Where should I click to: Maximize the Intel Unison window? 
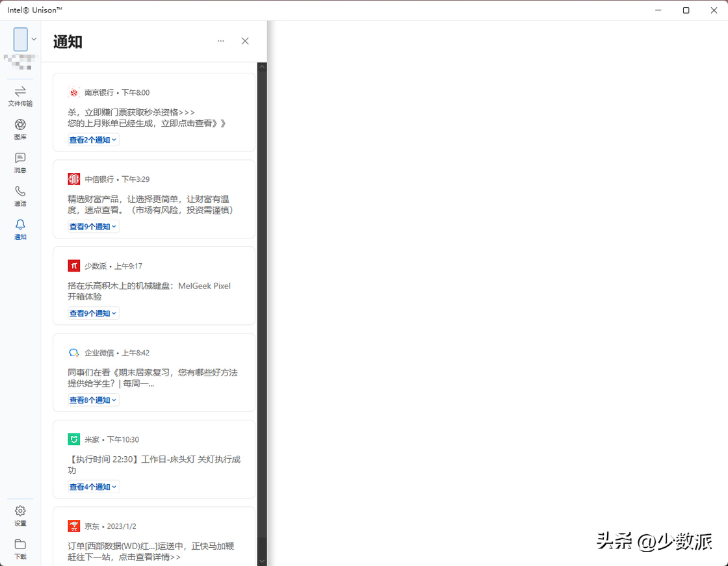coord(686,10)
